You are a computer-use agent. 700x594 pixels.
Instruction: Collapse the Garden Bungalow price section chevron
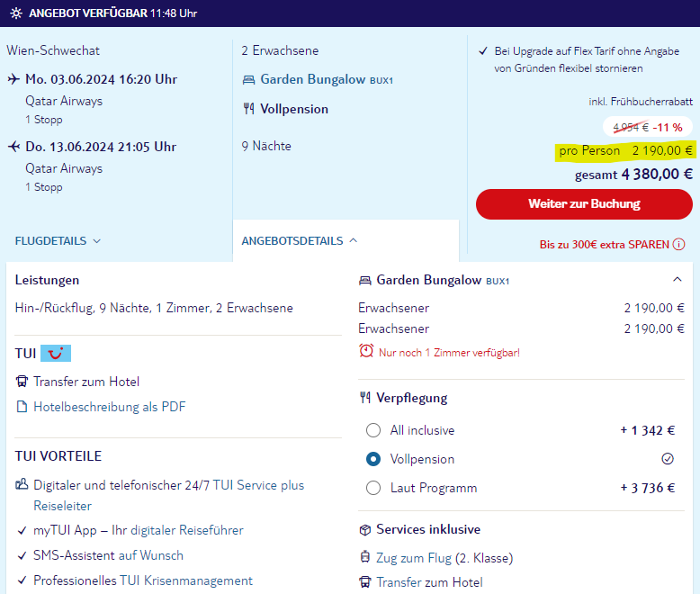[x=678, y=280]
